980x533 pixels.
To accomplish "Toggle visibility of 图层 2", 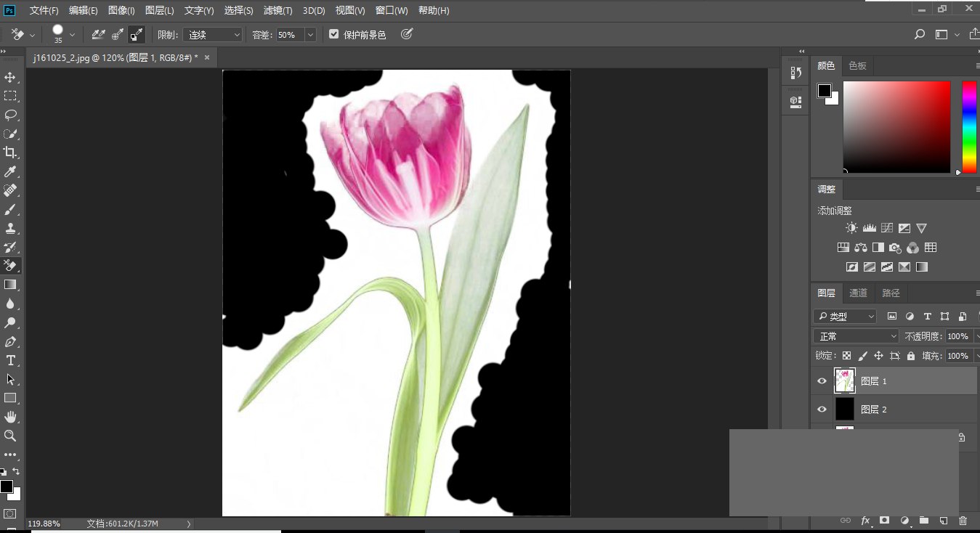I will (822, 409).
